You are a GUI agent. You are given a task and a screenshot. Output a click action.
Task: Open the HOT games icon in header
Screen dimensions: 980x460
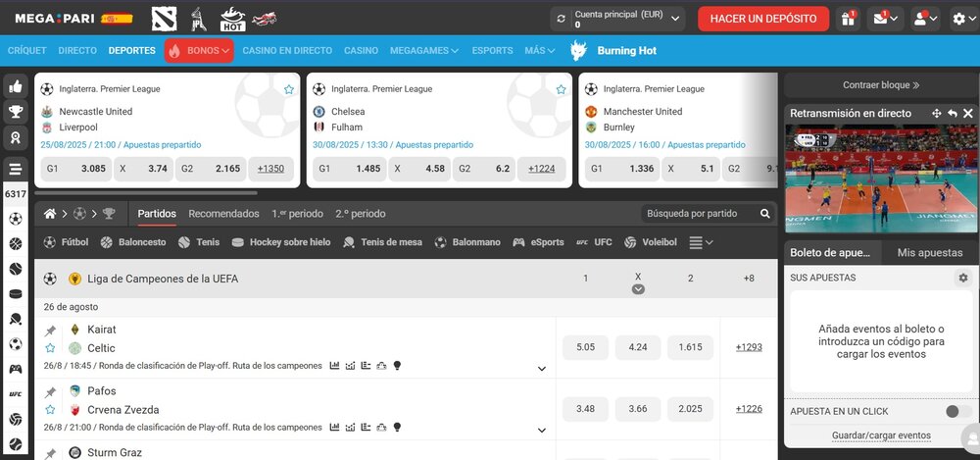click(232, 19)
